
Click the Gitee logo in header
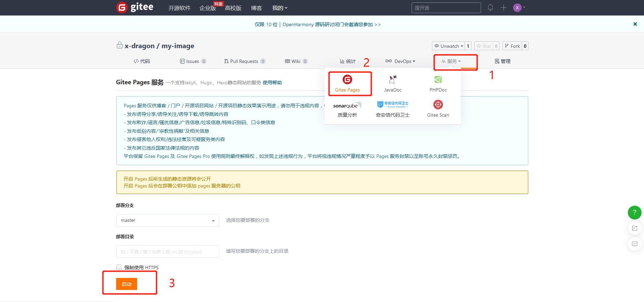135,7
